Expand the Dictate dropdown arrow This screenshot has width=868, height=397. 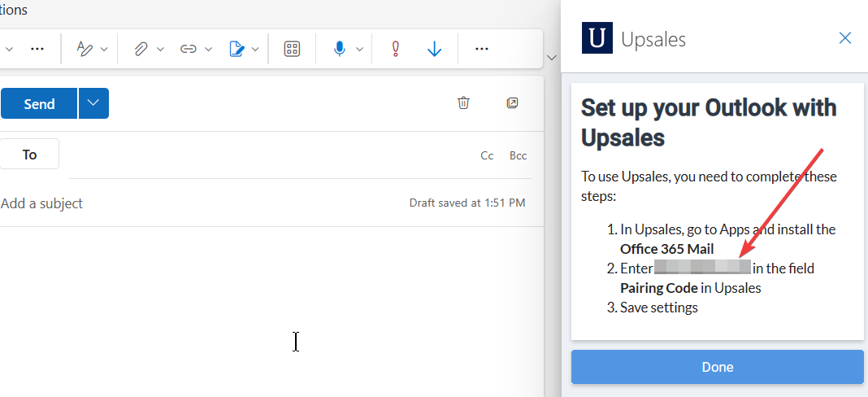(359, 50)
